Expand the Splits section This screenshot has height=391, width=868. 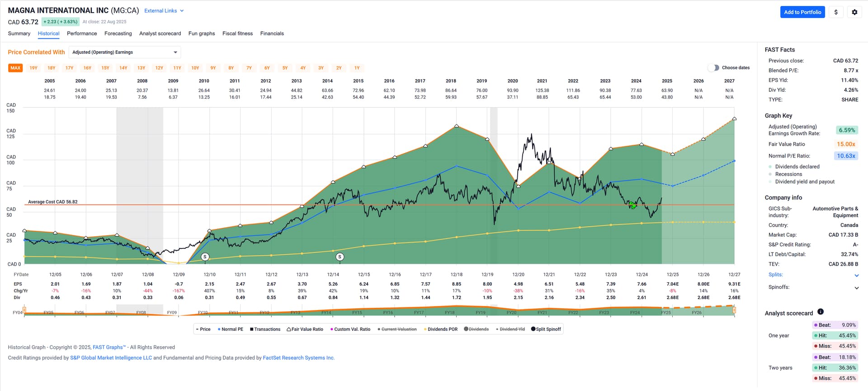tap(856, 275)
